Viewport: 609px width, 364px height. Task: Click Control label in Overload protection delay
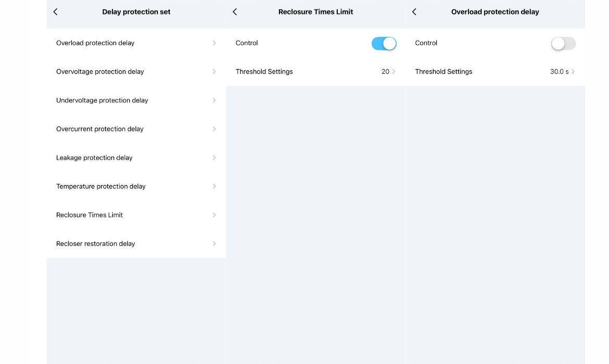tap(426, 43)
